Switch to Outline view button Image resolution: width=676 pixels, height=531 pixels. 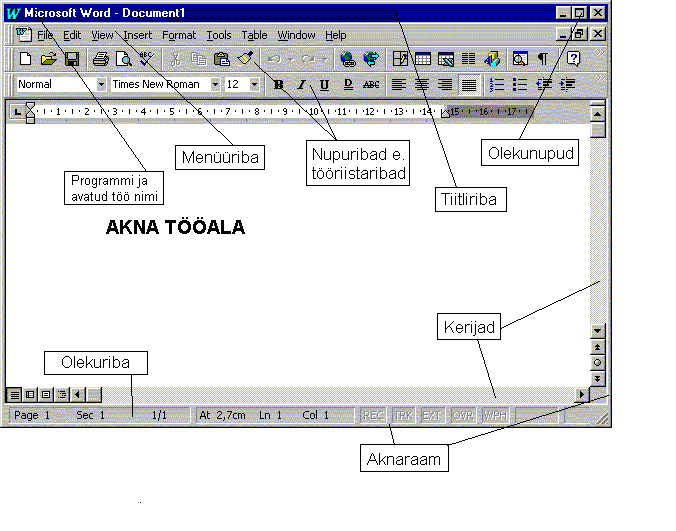[x=62, y=394]
